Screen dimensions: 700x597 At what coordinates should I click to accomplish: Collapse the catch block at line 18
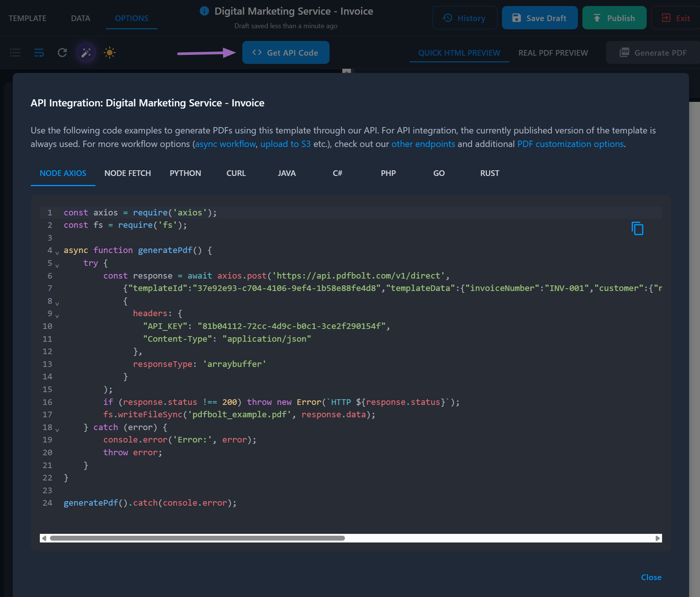click(57, 429)
